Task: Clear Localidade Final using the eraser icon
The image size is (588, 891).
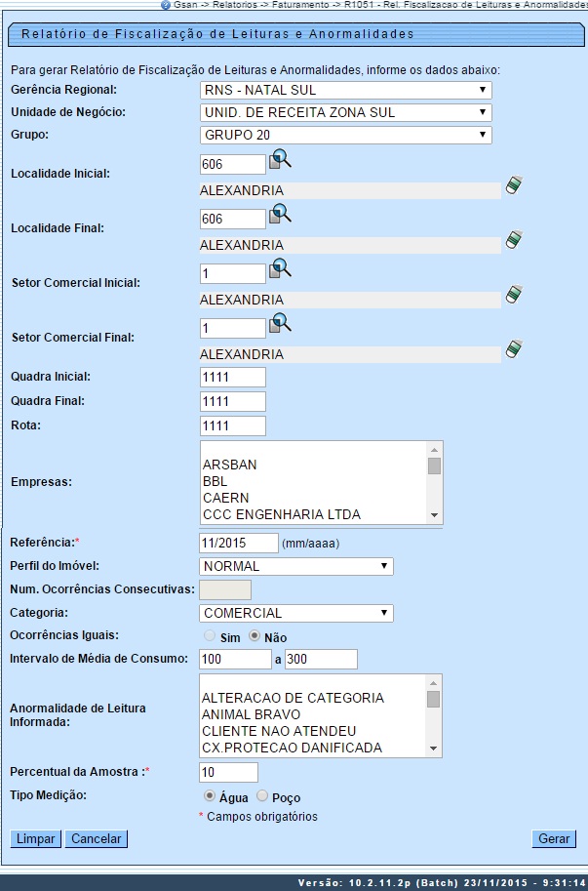Action: point(514,240)
